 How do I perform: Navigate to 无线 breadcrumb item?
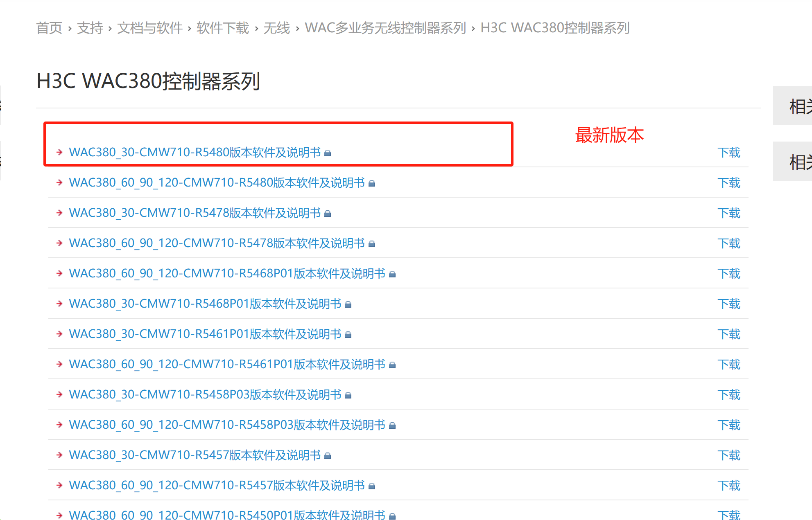pyautogui.click(x=276, y=28)
